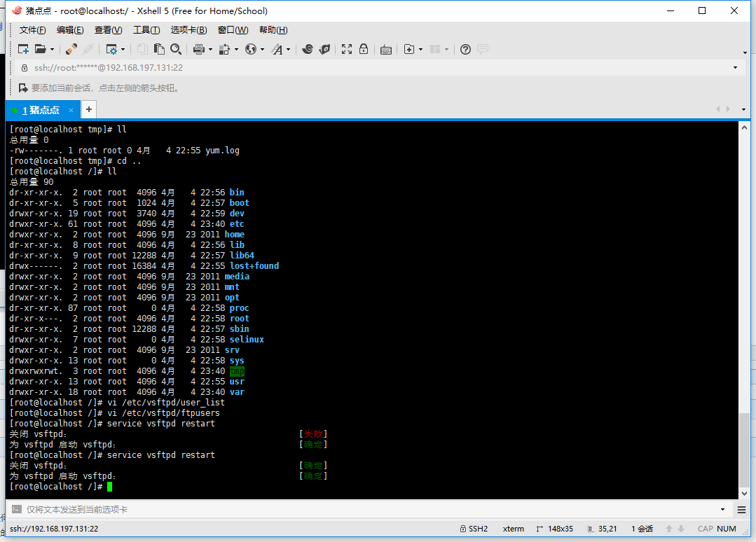Expand the properties dropdown arrow
Viewport: 756px width, 542px height.
coord(123,50)
